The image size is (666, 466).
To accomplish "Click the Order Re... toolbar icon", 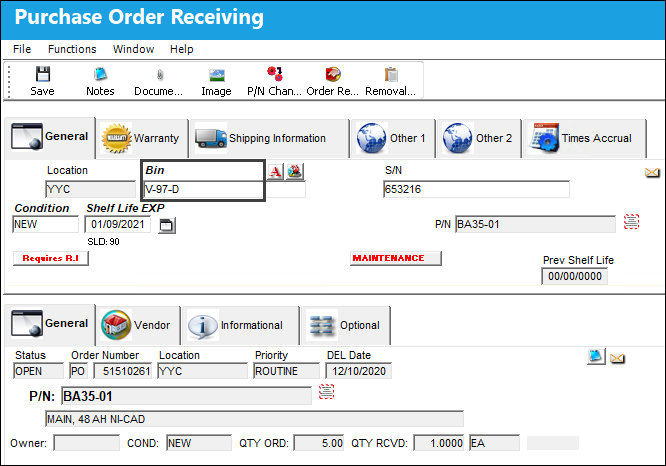I will 333,81.
